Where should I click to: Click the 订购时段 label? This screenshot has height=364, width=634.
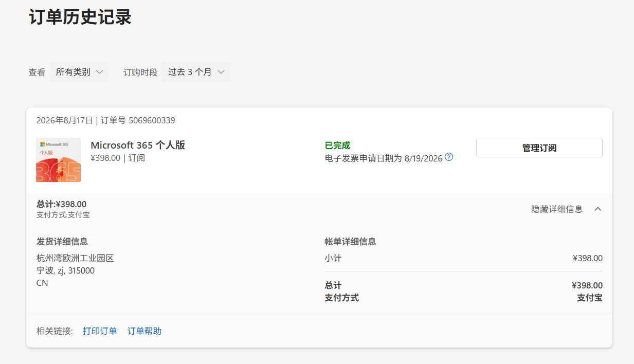point(140,72)
